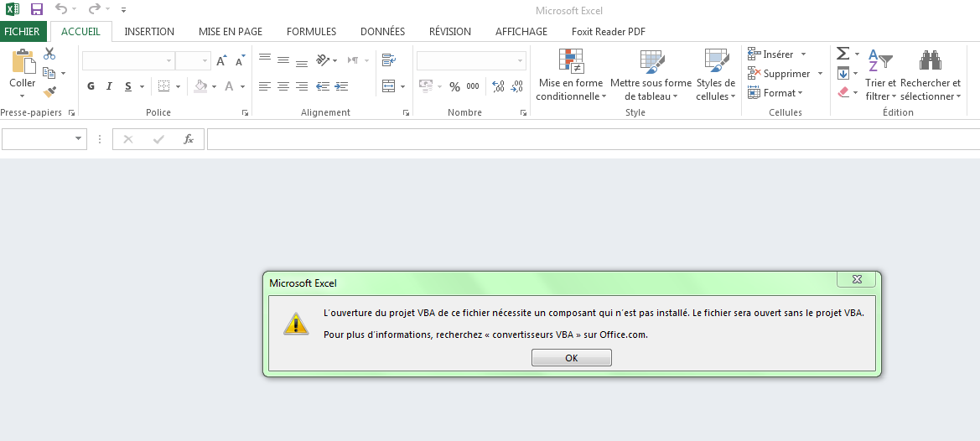Click the Insérer cells button
Image resolution: width=980 pixels, height=441 pixels.
(770, 54)
